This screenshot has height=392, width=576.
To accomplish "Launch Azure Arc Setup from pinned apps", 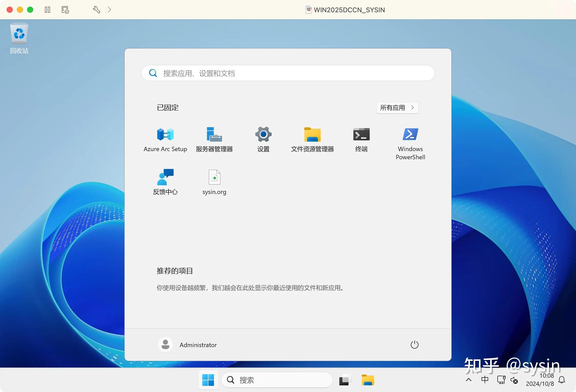I will click(165, 139).
